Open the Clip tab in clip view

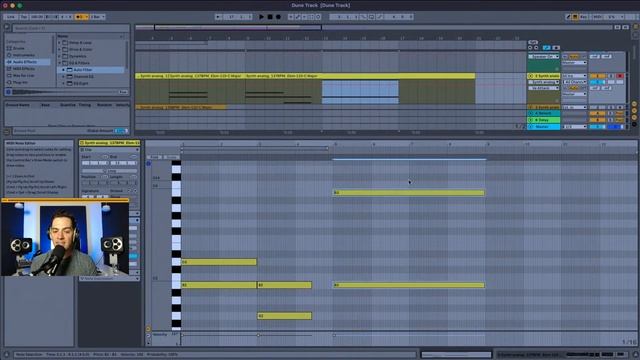point(109,150)
